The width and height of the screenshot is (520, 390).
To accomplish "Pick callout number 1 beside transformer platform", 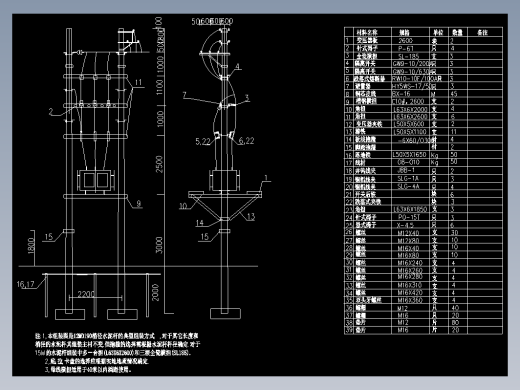I will pyautogui.click(x=266, y=178).
